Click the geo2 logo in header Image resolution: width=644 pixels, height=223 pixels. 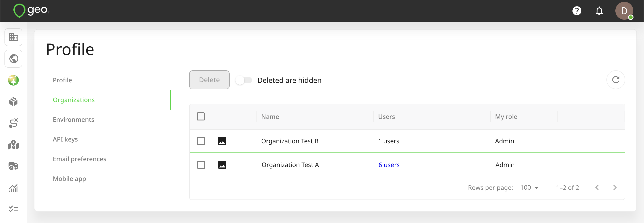coord(31,11)
